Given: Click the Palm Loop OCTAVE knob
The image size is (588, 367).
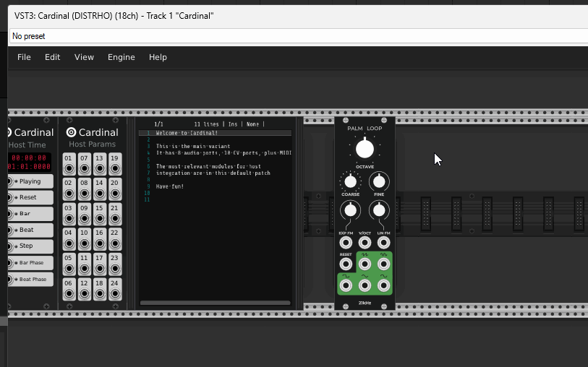Looking at the screenshot, I should 365,149.
